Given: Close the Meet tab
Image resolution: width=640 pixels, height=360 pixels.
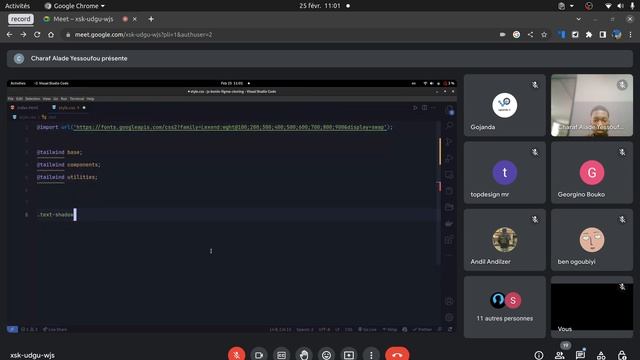Looking at the screenshot, I should point(135,19).
